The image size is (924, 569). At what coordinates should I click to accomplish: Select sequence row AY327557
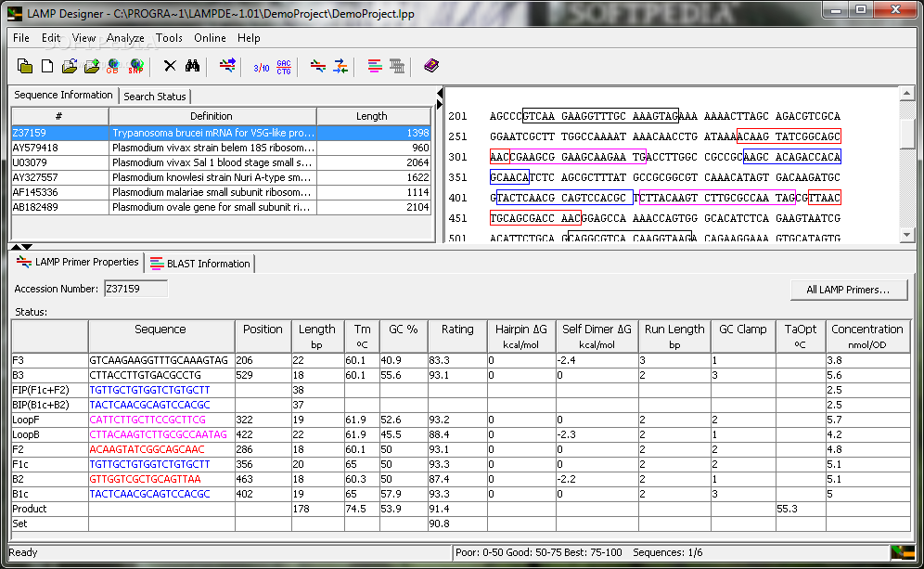(x=221, y=177)
